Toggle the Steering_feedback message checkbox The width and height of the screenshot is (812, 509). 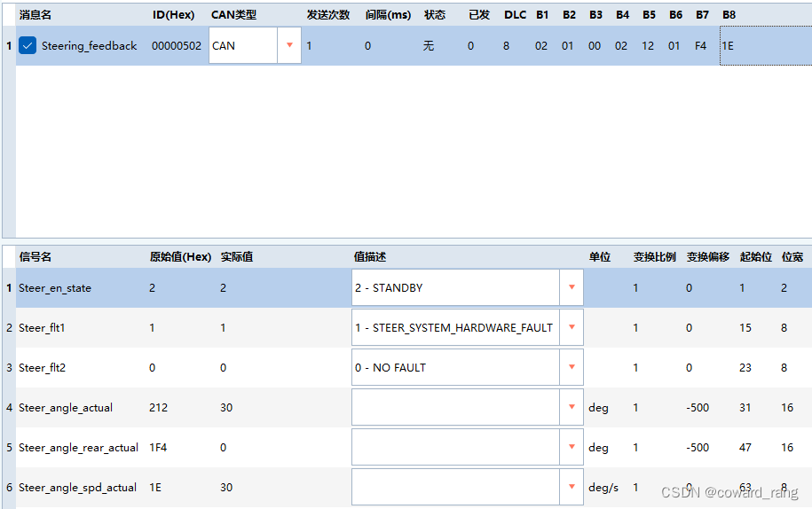(x=28, y=45)
